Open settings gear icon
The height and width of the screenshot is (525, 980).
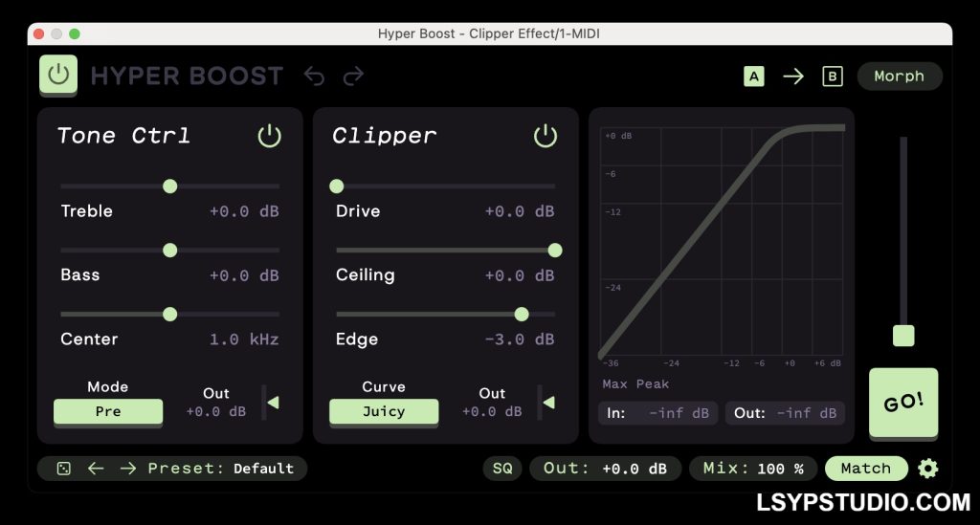928,469
